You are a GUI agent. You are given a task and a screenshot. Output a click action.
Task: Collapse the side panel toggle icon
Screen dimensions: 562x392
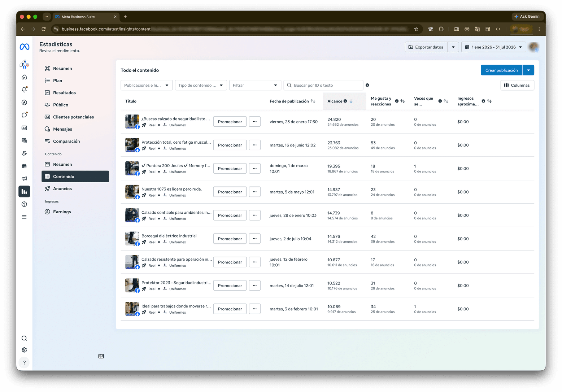click(x=101, y=356)
